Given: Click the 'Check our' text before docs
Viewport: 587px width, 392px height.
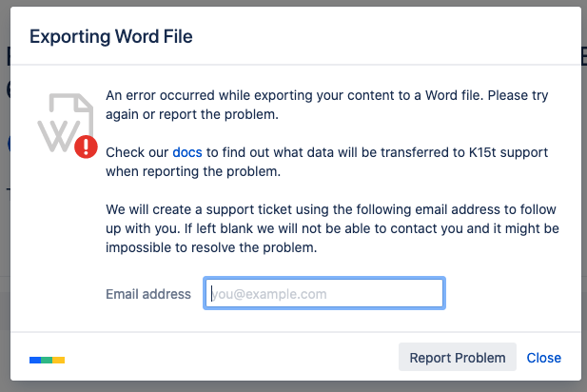Looking at the screenshot, I should tap(137, 152).
